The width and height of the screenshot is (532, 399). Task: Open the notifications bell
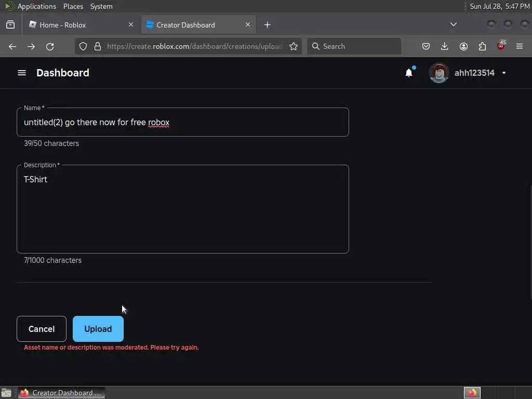[409, 73]
